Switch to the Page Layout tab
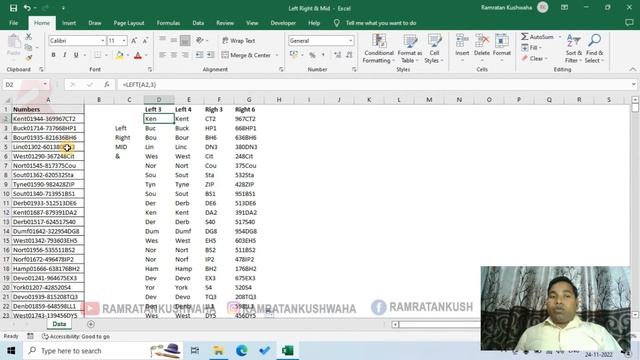 129,23
